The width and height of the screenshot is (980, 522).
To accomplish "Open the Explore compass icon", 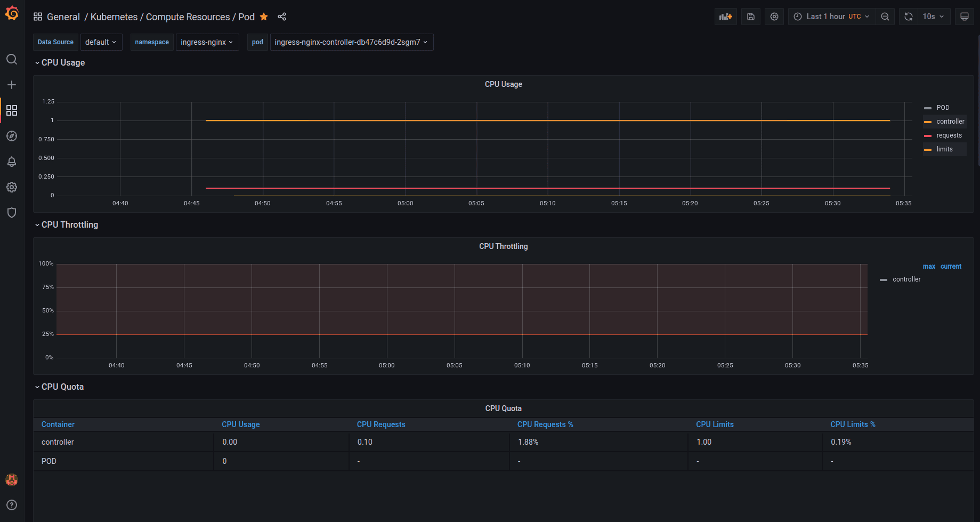I will point(12,136).
